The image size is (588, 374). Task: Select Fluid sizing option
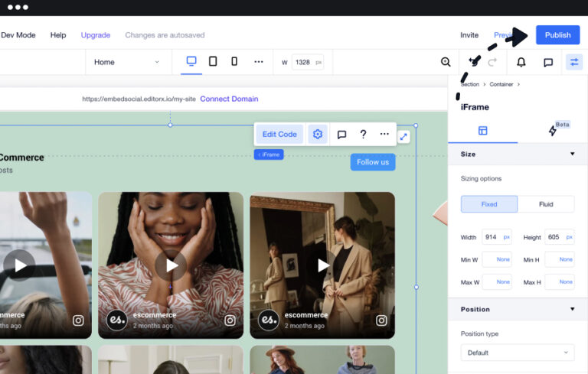pyautogui.click(x=546, y=204)
